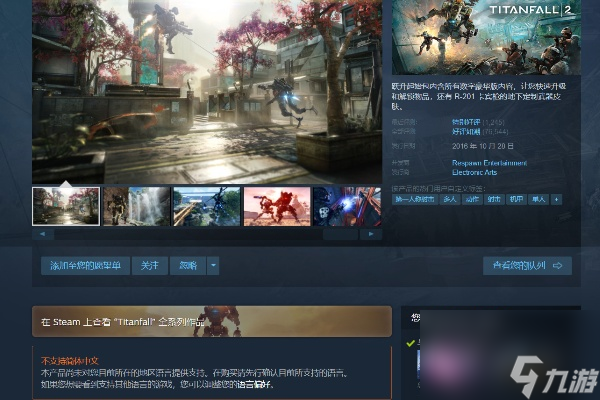The width and height of the screenshot is (600, 400).
Task: Click the 多人 multiplayer tag
Action: (450, 199)
